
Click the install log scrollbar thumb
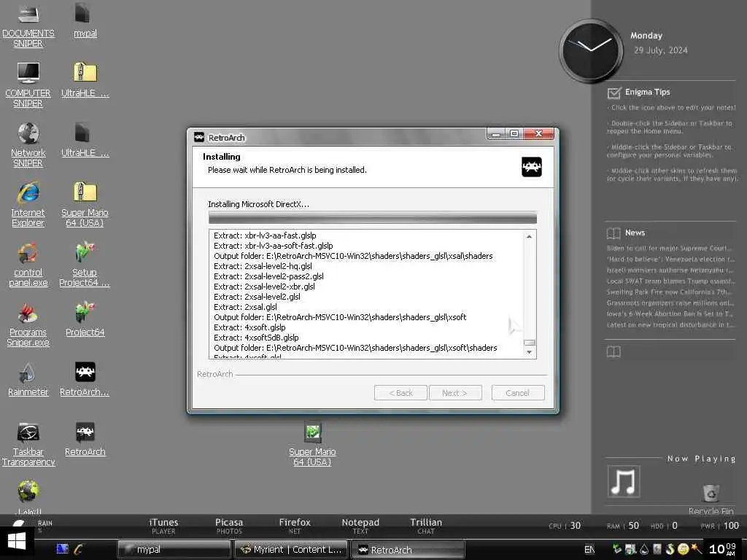[x=529, y=343]
